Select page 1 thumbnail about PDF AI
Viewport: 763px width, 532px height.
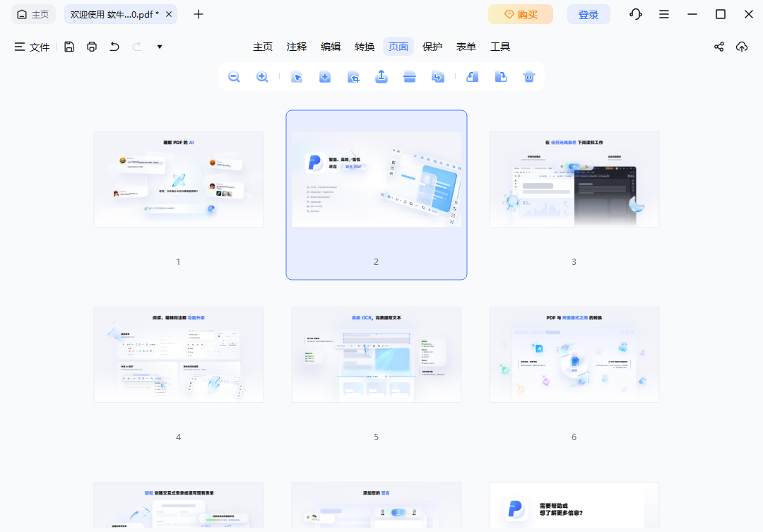pos(179,179)
